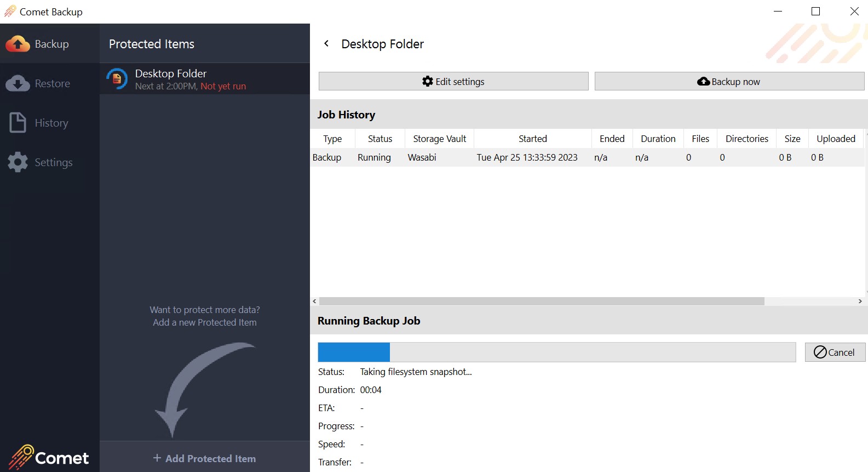Image resolution: width=868 pixels, height=472 pixels.
Task: Click the 'Add a new Protected Item' hint text
Action: (205, 322)
